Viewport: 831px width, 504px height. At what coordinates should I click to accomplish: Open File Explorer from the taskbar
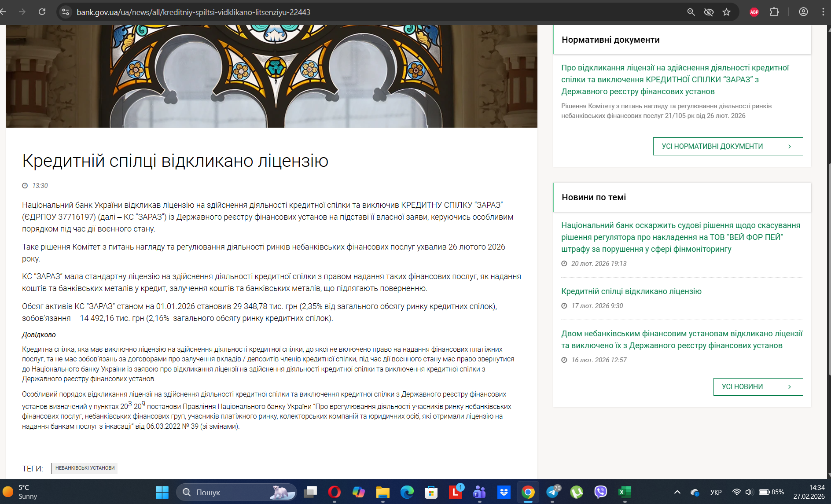point(383,492)
